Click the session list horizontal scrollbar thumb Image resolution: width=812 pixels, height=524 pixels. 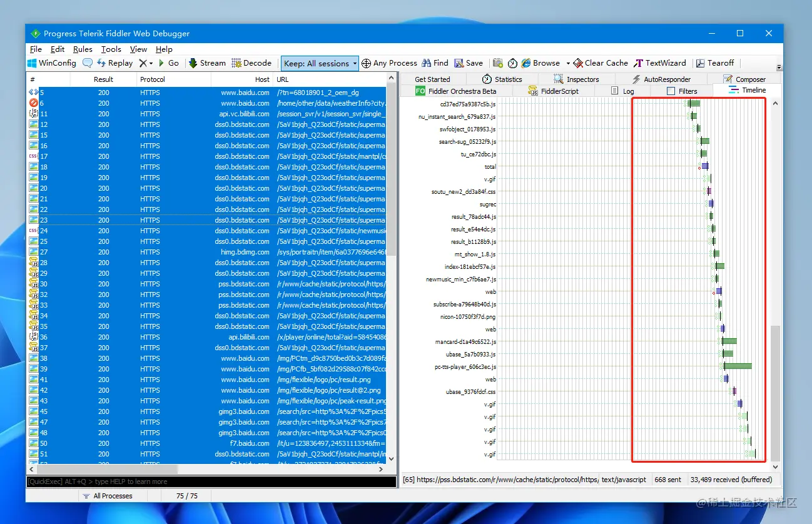(106, 468)
